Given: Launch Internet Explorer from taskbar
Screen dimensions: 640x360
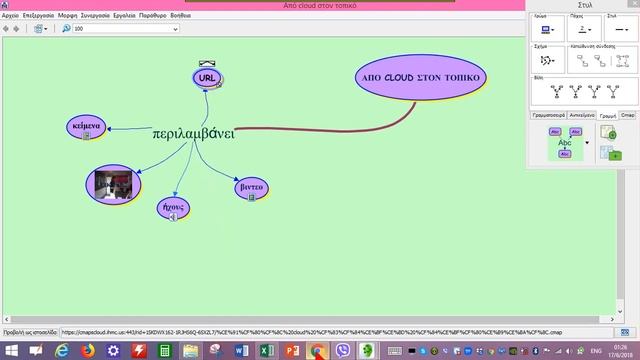Looking at the screenshot, I should pos(62,351).
